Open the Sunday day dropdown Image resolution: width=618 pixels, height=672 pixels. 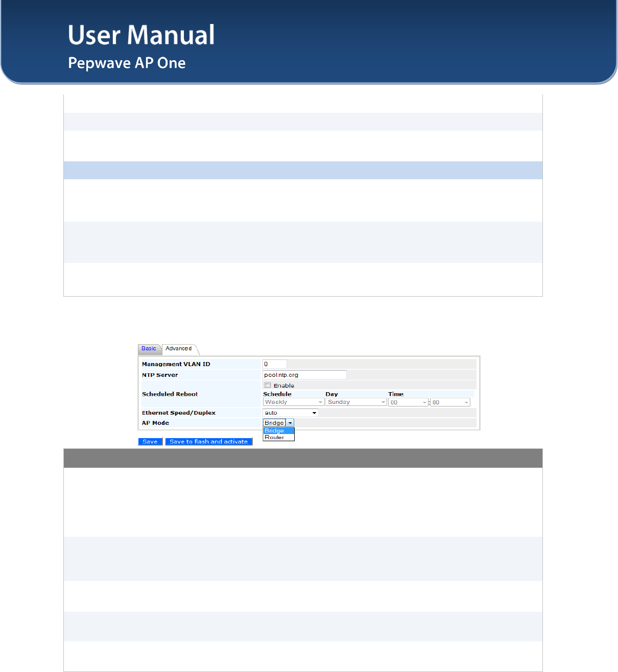click(x=356, y=402)
